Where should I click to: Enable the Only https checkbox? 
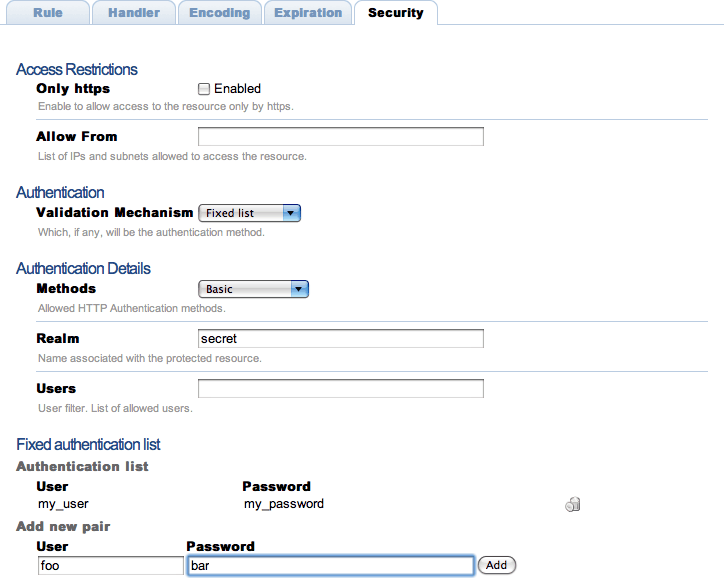(x=204, y=89)
